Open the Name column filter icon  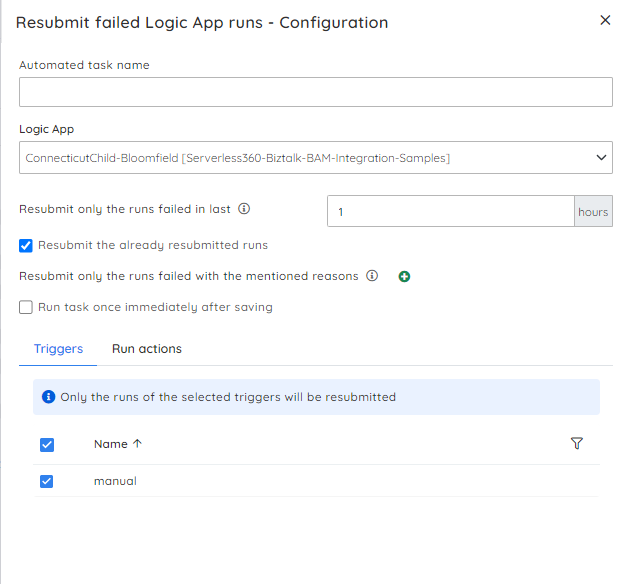tap(576, 443)
